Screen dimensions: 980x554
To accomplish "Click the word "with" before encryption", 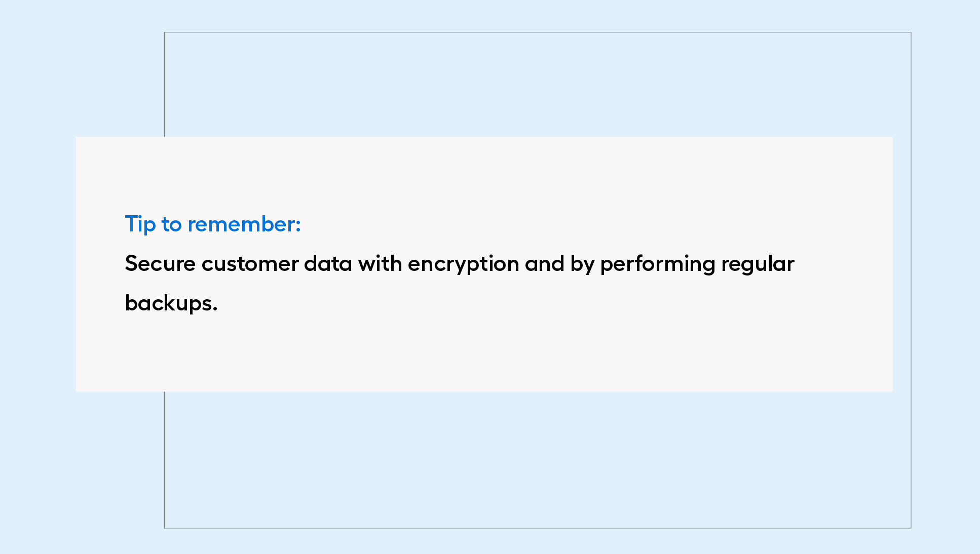I will 380,264.
